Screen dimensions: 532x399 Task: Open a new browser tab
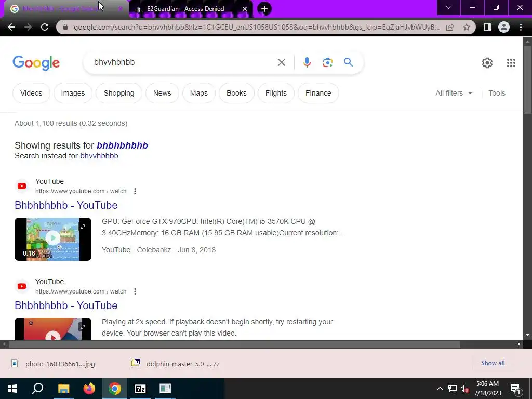pyautogui.click(x=264, y=9)
